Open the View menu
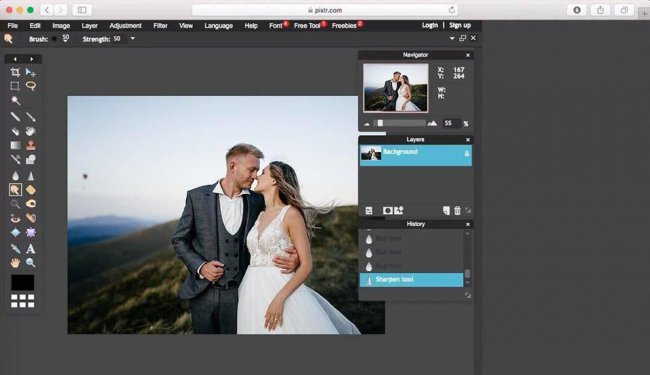Viewport: 650px width, 375px height. [x=186, y=26]
